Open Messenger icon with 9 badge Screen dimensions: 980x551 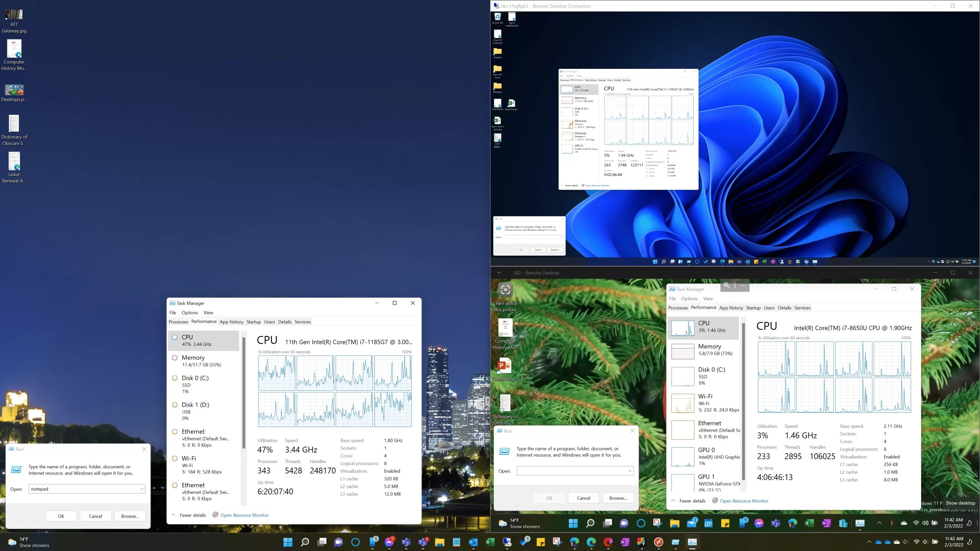pyautogui.click(x=389, y=542)
